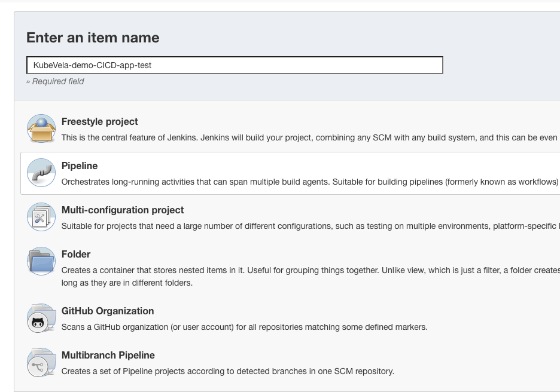Click 'Creates a set of Pipeline projects' description
The image size is (560, 392).
pyautogui.click(x=228, y=371)
